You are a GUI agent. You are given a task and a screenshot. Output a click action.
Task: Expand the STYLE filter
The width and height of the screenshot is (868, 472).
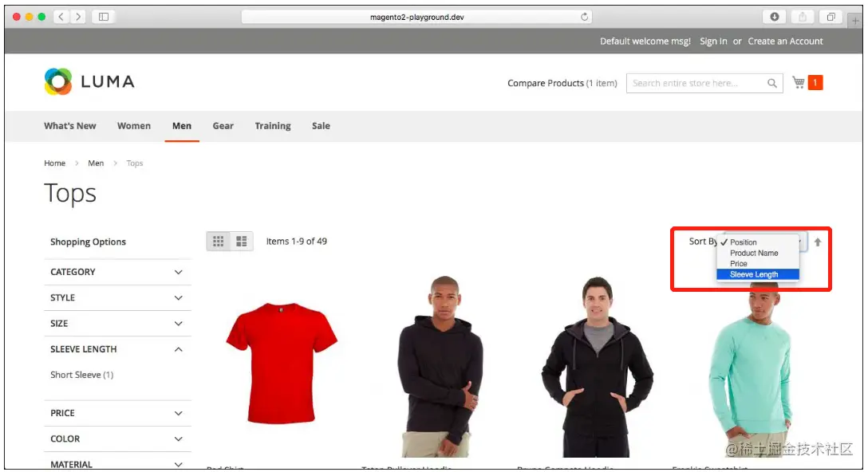click(x=117, y=297)
